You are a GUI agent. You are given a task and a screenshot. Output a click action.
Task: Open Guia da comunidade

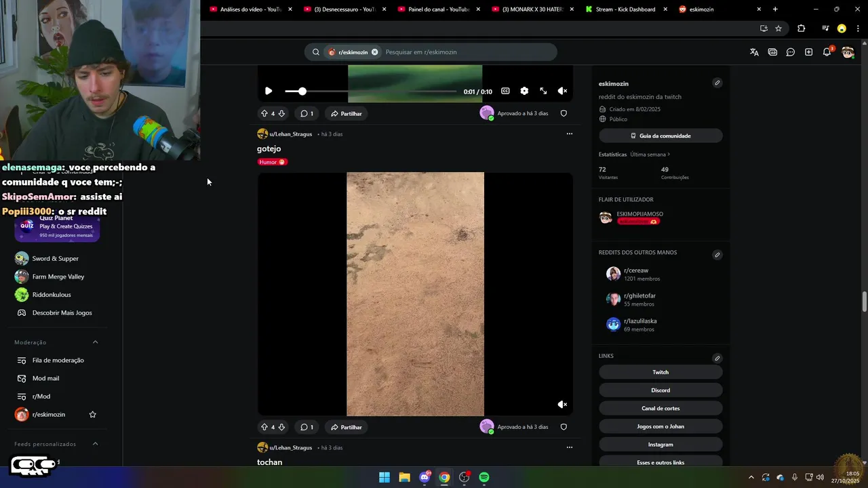click(x=660, y=136)
